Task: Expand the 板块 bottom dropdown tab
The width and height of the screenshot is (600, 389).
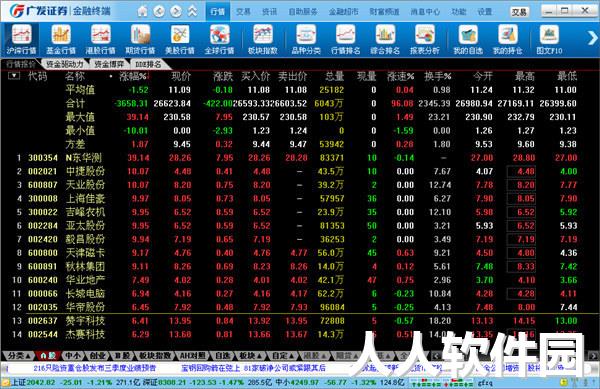Action: point(250,356)
